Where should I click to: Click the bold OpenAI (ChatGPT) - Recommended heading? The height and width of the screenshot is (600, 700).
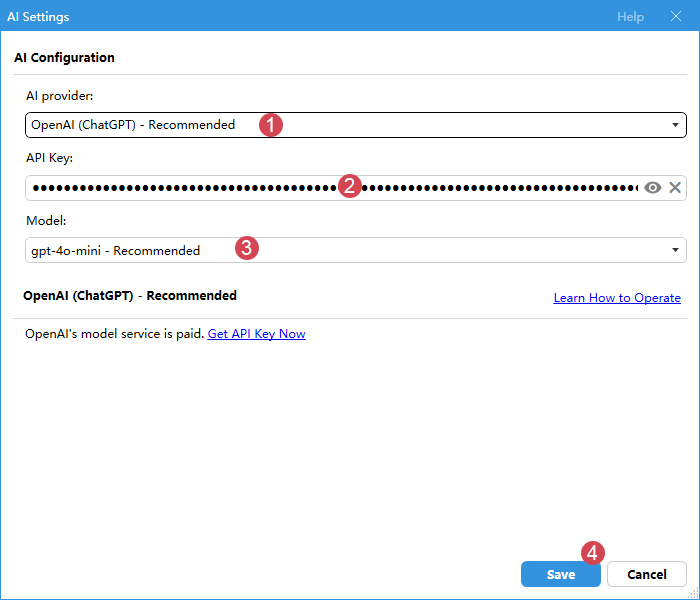tap(130, 296)
